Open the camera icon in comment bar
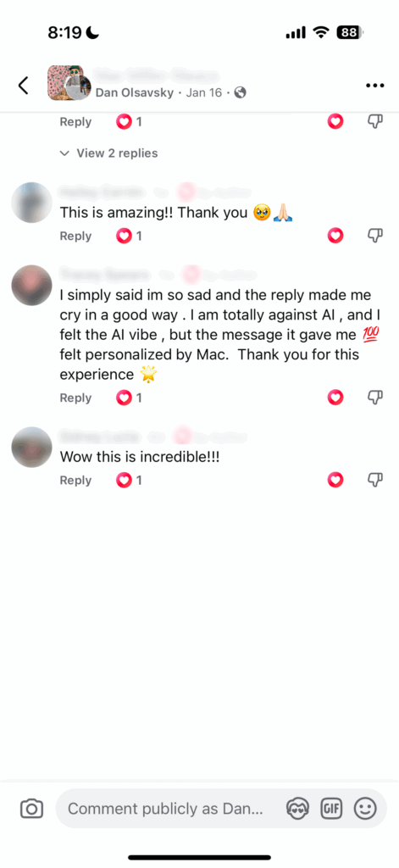 click(x=31, y=809)
